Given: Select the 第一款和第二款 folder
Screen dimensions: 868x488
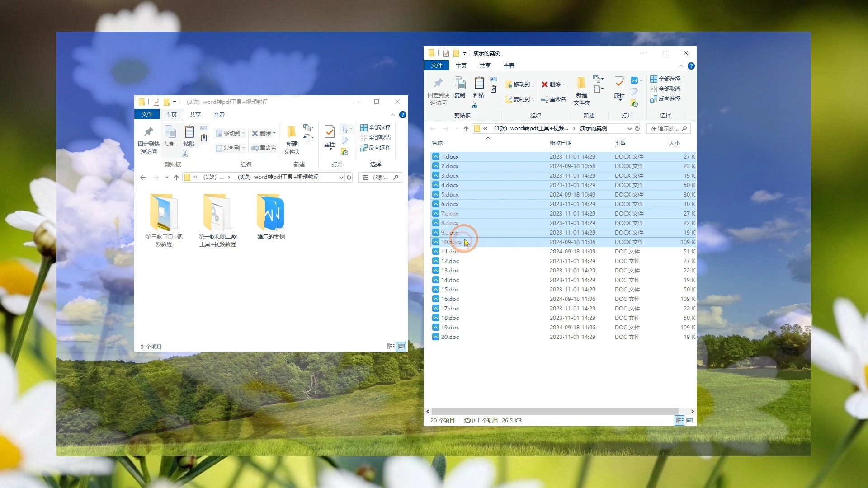Looking at the screenshot, I should click(218, 221).
